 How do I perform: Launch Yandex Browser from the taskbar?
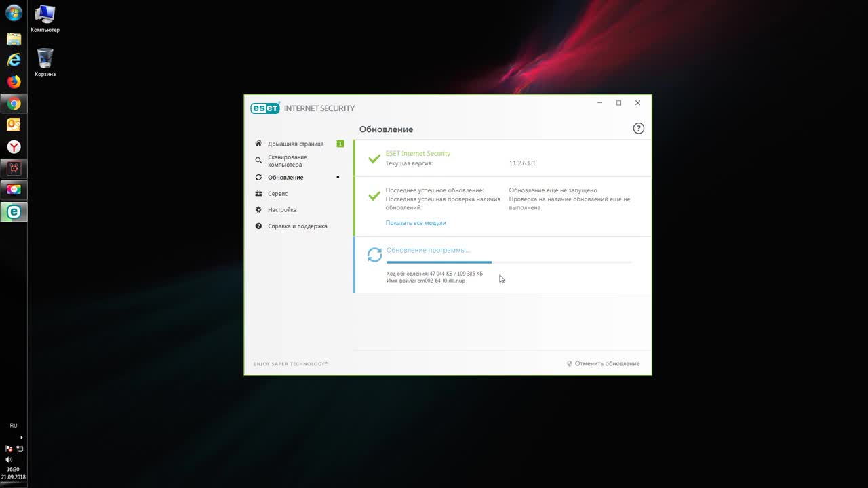[14, 146]
